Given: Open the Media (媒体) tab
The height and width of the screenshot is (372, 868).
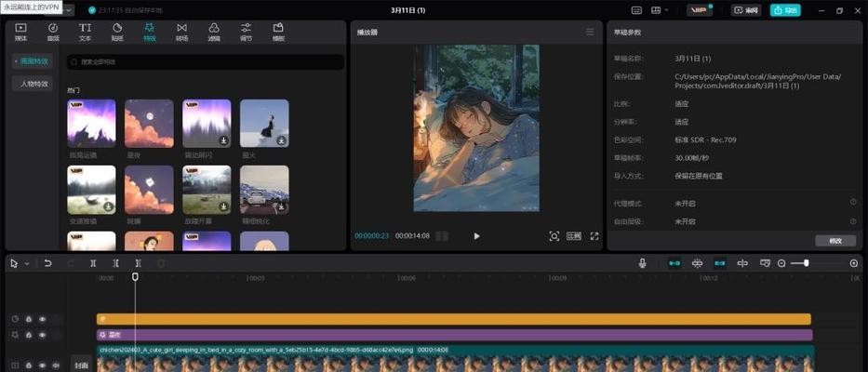Looking at the screenshot, I should pyautogui.click(x=20, y=33).
